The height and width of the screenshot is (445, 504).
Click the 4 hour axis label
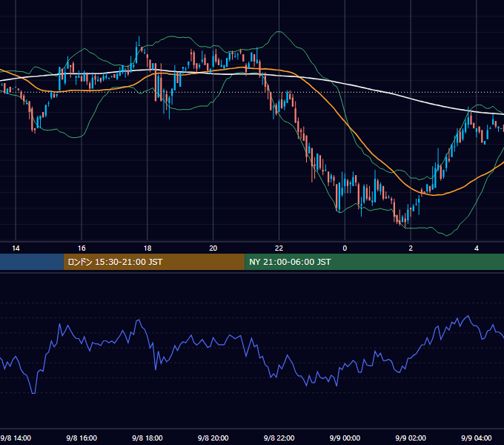point(477,248)
